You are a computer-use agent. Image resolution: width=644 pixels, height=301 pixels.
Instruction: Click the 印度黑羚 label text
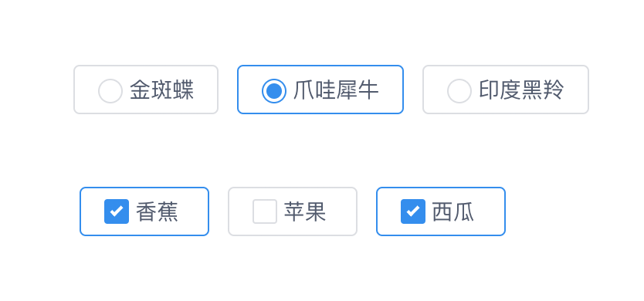(521, 90)
